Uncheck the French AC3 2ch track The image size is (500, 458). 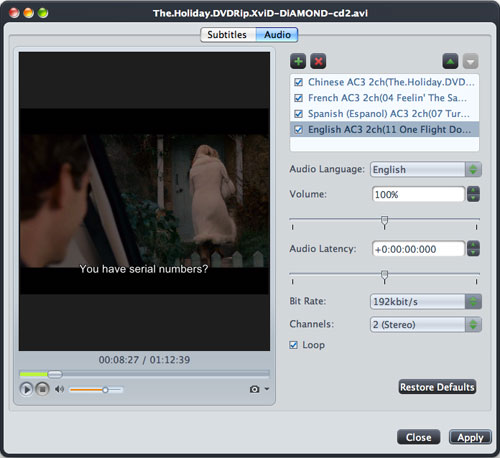(299, 98)
